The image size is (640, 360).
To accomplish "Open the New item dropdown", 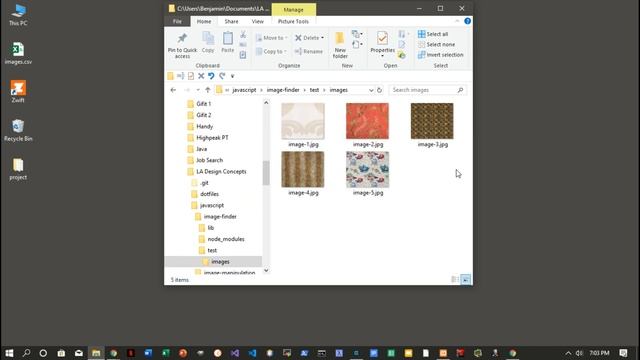I will click(x=357, y=34).
